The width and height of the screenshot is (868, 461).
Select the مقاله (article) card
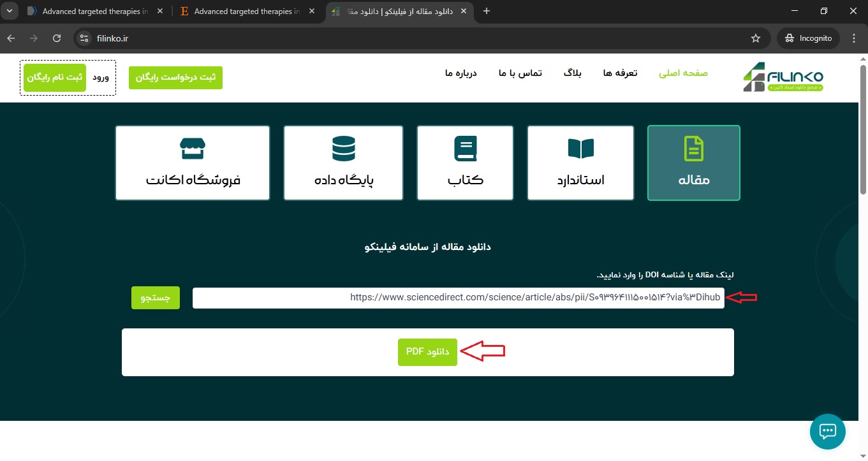pos(694,163)
